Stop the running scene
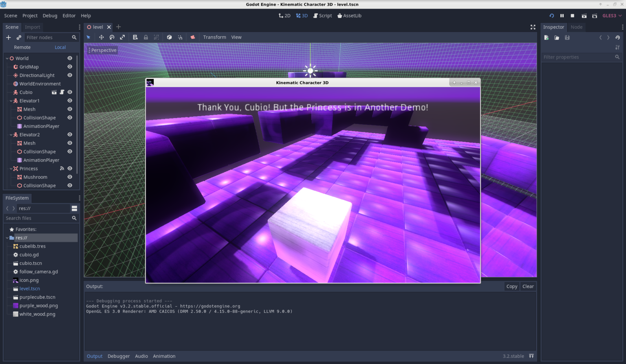626x364 pixels. click(573, 16)
